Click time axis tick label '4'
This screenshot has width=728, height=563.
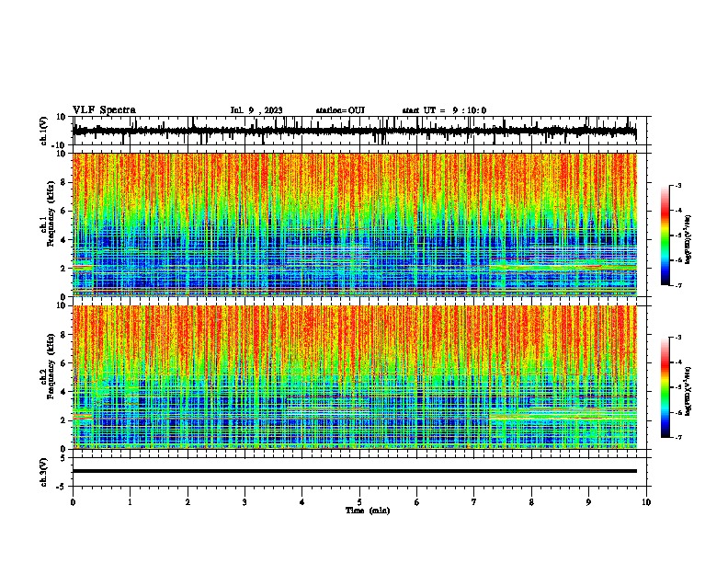point(301,502)
